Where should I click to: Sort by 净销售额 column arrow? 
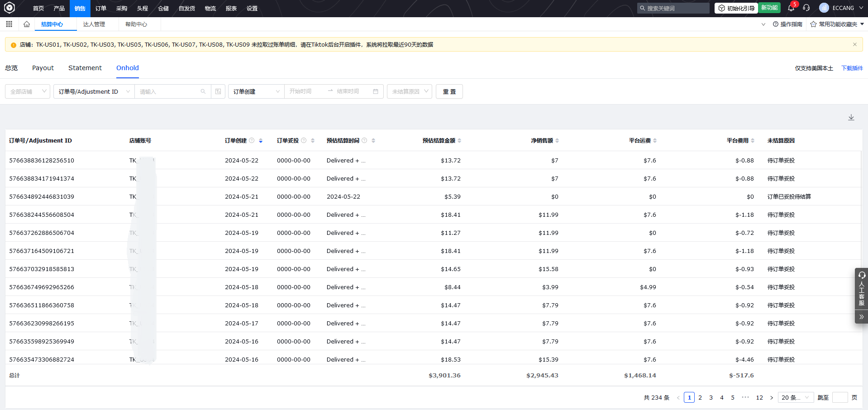(x=557, y=141)
